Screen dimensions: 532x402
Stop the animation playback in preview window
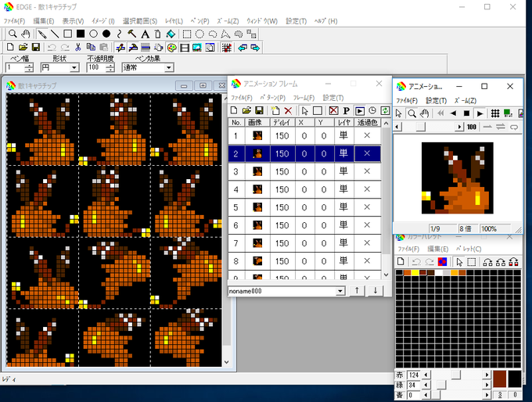pyautogui.click(x=467, y=113)
